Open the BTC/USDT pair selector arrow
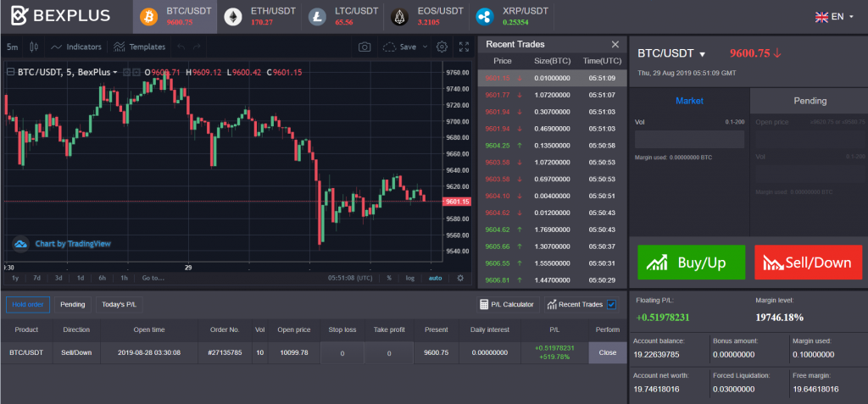This screenshot has height=404, width=868. click(x=703, y=54)
